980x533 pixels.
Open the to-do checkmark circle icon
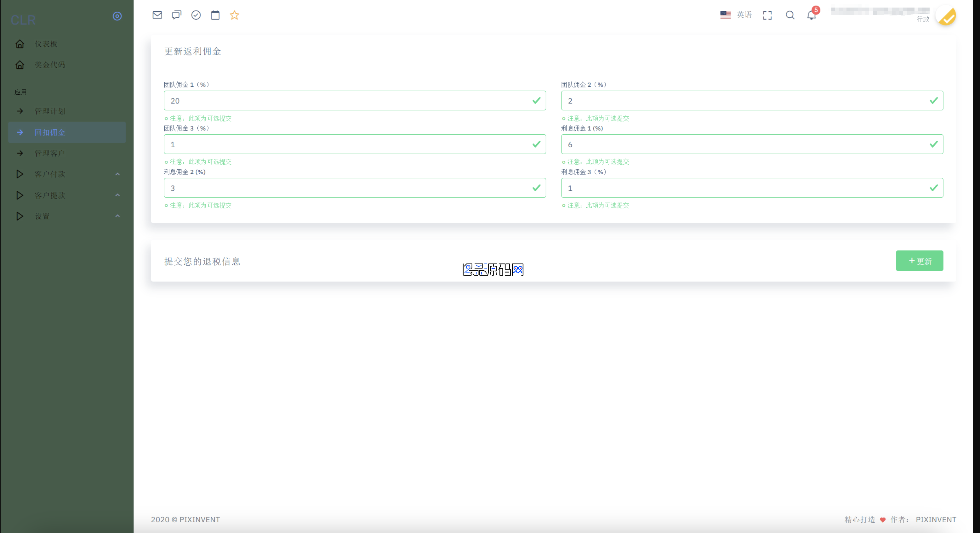[196, 15]
